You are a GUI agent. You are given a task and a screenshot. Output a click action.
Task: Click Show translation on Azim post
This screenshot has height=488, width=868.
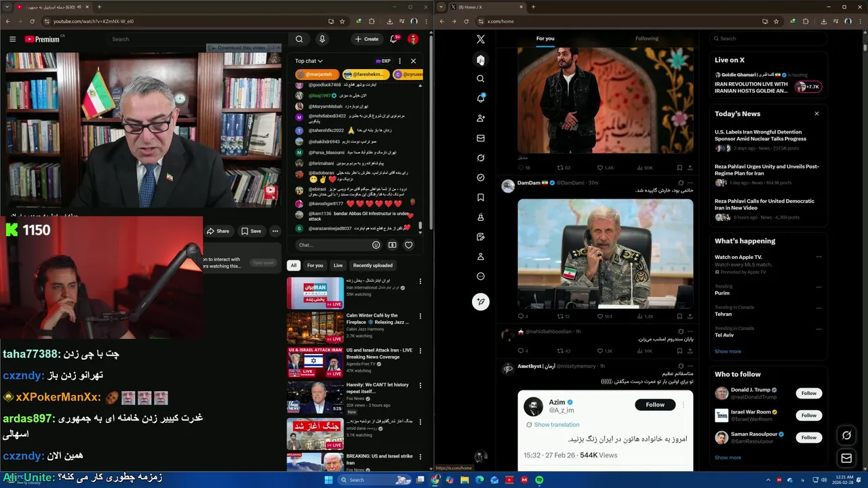(x=556, y=424)
